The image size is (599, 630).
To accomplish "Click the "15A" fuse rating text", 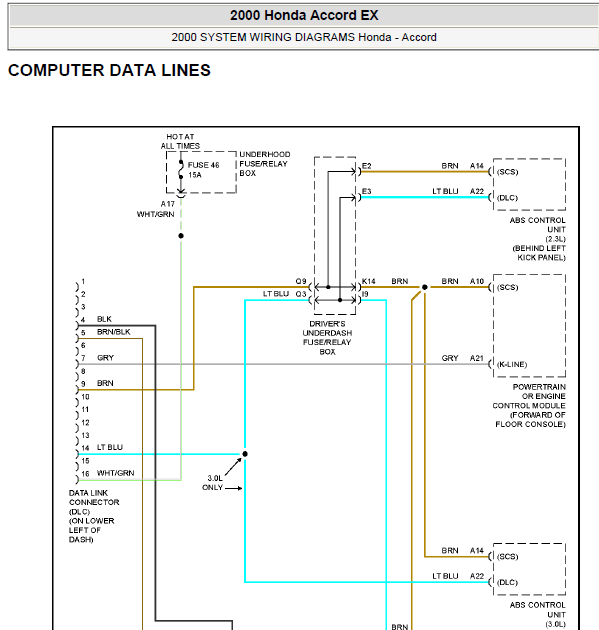I will point(195,175).
